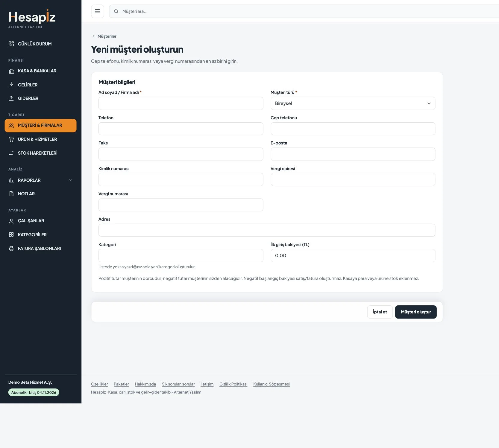Viewport: 499px width, 448px height.
Task: Click the İptal et button
Action: click(x=380, y=312)
